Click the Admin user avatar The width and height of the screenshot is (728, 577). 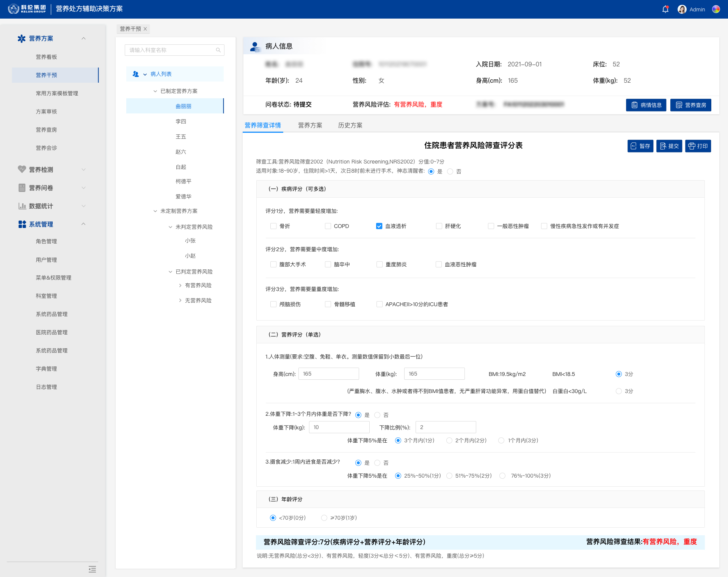(x=682, y=9)
